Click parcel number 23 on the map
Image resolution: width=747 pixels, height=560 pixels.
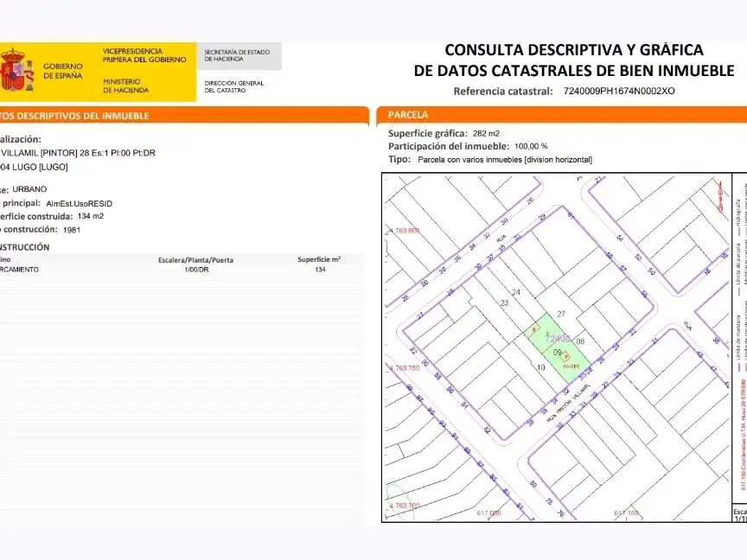(505, 302)
